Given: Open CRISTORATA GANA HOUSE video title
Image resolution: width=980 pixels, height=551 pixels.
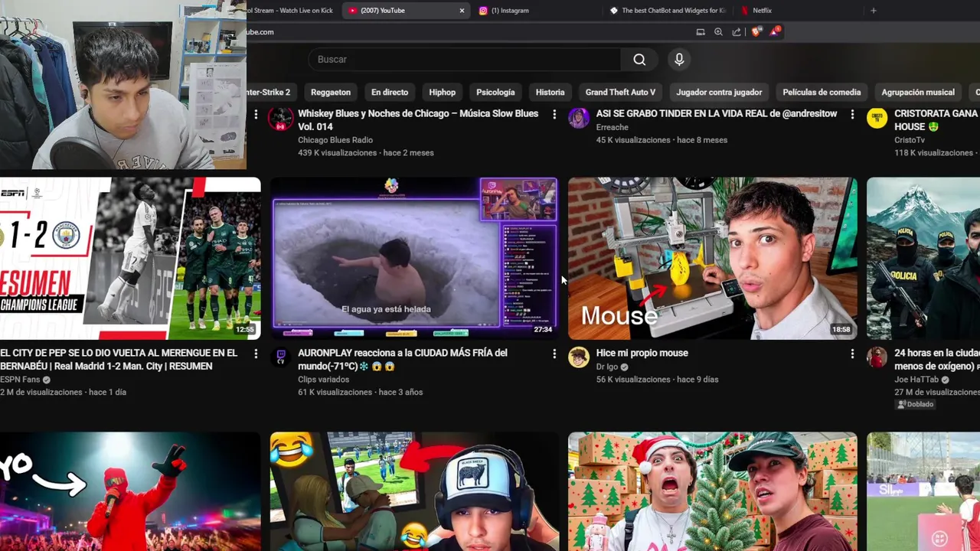Looking at the screenshot, I should [x=937, y=120].
